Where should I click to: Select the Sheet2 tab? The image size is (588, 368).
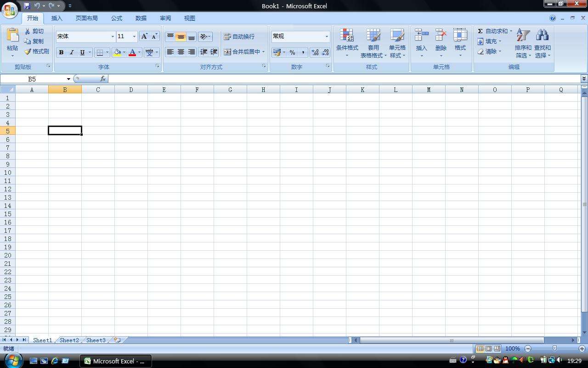click(x=69, y=340)
